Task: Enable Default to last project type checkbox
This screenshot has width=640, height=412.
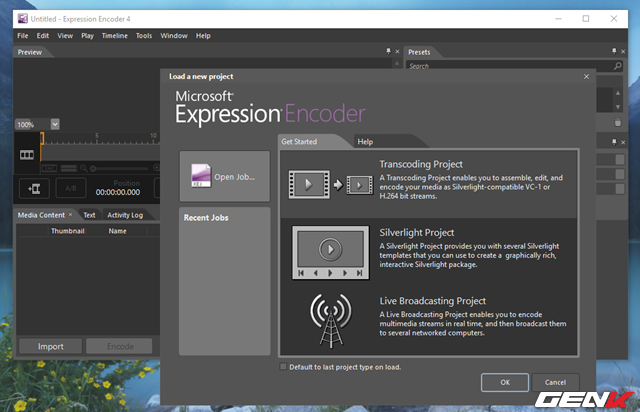Action: (282, 367)
